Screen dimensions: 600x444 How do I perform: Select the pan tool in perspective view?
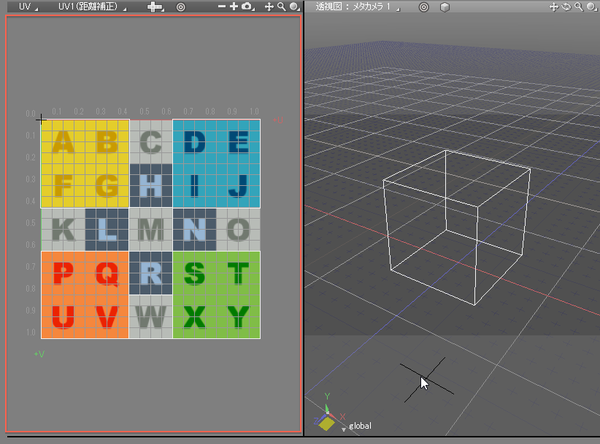(553, 6)
